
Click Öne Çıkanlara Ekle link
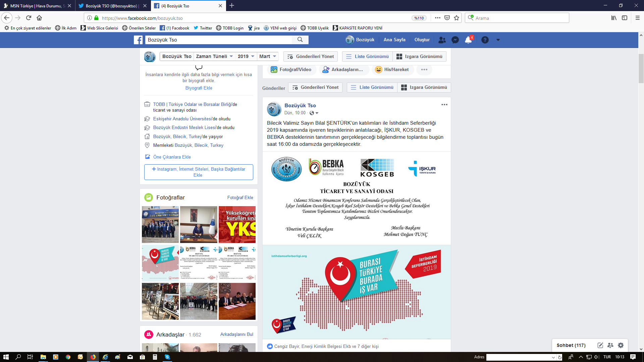(172, 157)
